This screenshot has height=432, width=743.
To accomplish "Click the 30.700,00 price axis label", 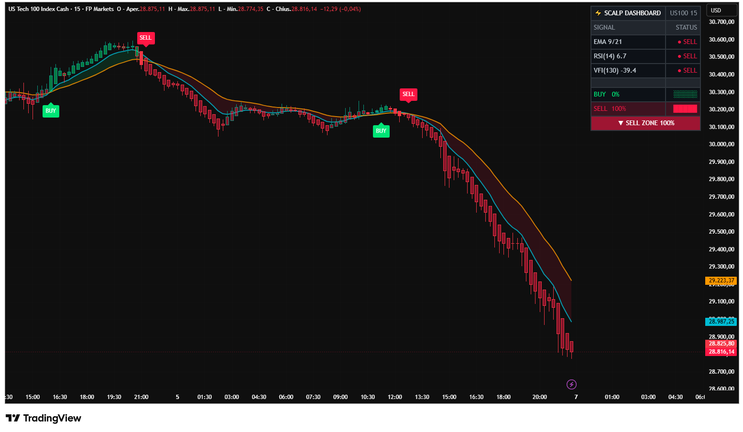I will pos(721,22).
